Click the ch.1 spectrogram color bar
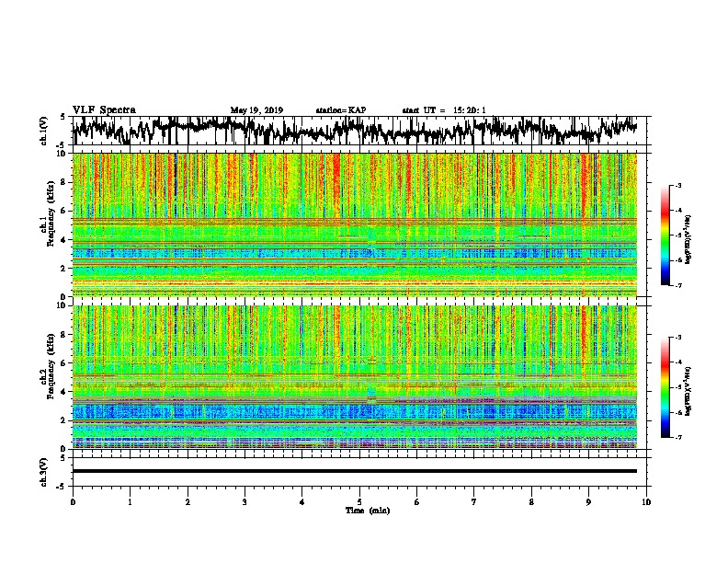 [x=665, y=236]
